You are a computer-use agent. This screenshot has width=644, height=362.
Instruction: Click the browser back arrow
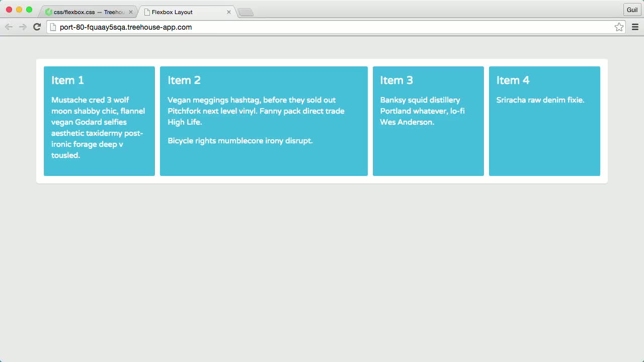pyautogui.click(x=9, y=27)
